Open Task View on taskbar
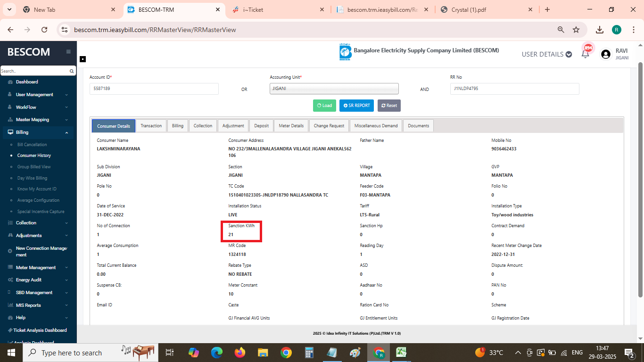644x362 pixels. (x=170, y=353)
